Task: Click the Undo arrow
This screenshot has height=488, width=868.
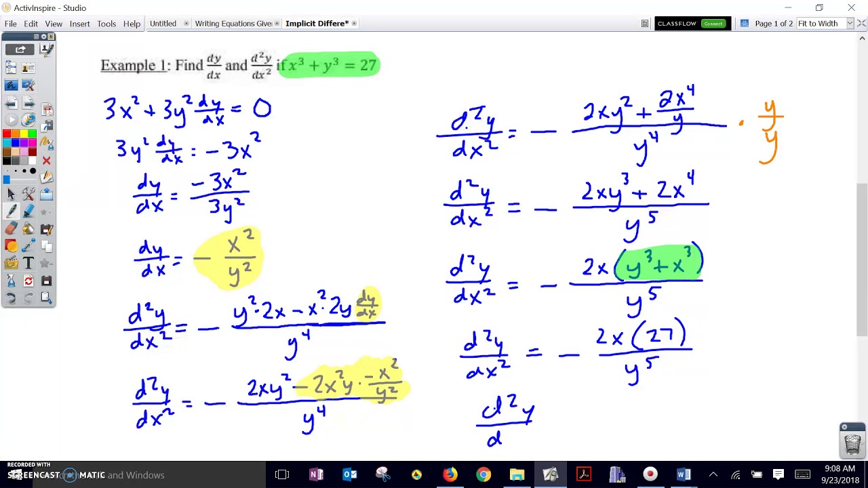Action: pyautogui.click(x=11, y=298)
